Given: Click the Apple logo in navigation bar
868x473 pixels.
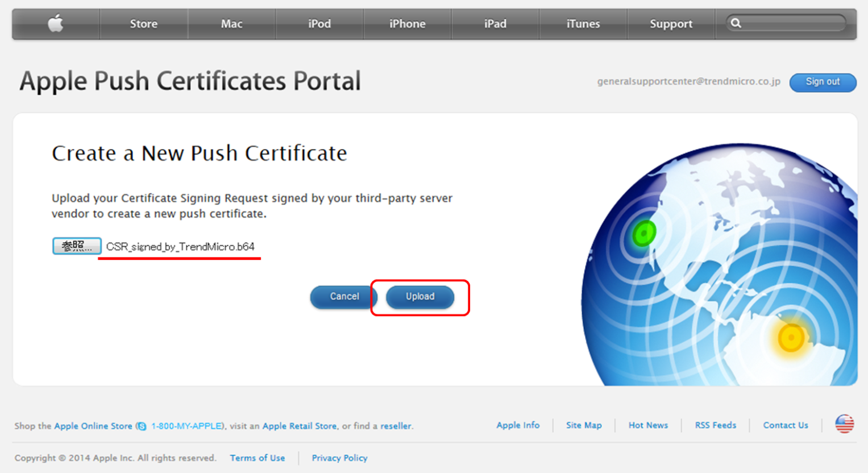Looking at the screenshot, I should [x=56, y=24].
